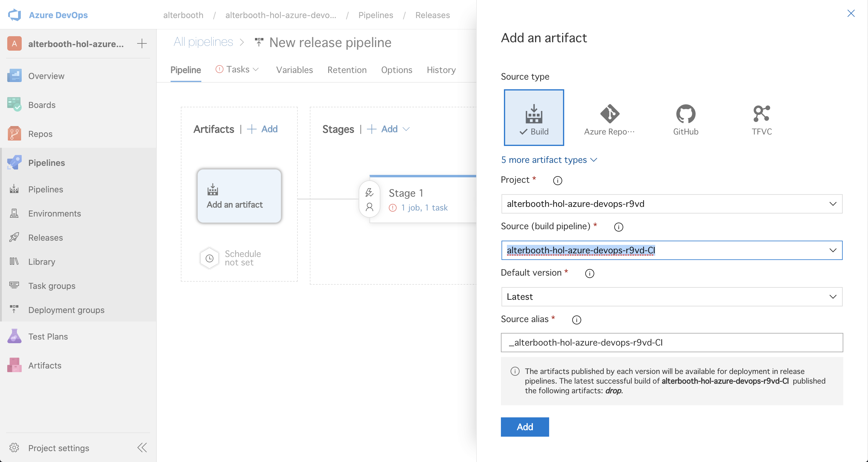
Task: Switch to the Variables tab
Action: click(x=294, y=70)
